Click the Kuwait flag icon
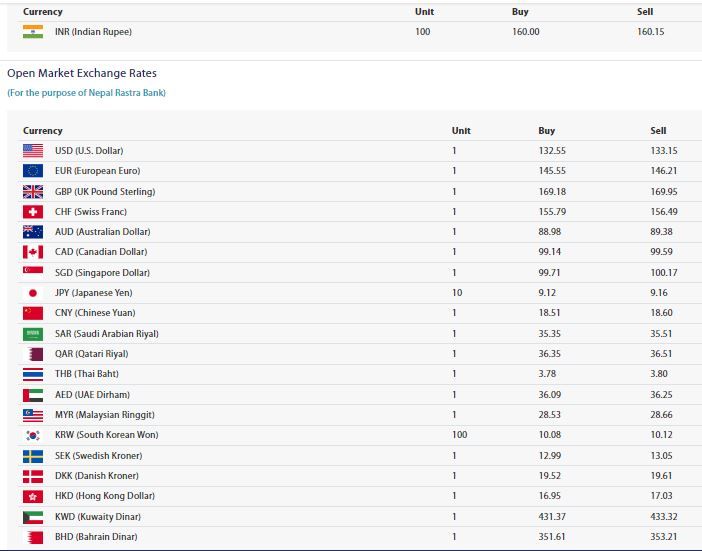Screen dimensions: 702x551 [x=33, y=517]
